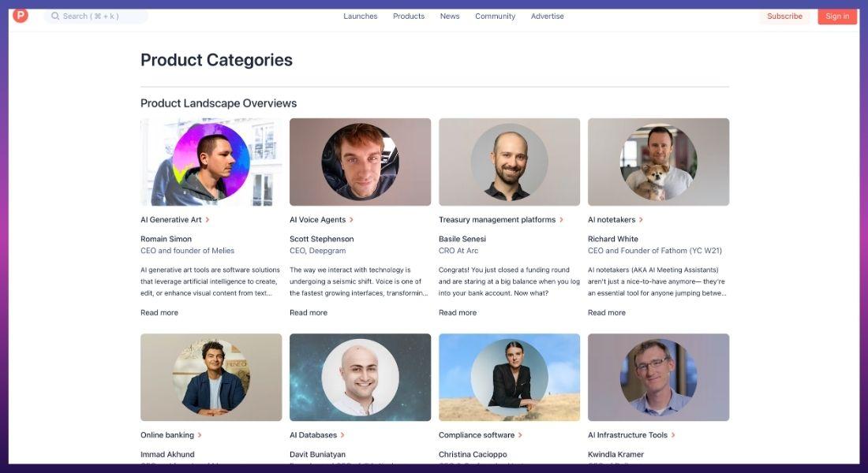Click chevron after Compliance software
Viewport: 868px width, 473px height.
pyautogui.click(x=521, y=435)
